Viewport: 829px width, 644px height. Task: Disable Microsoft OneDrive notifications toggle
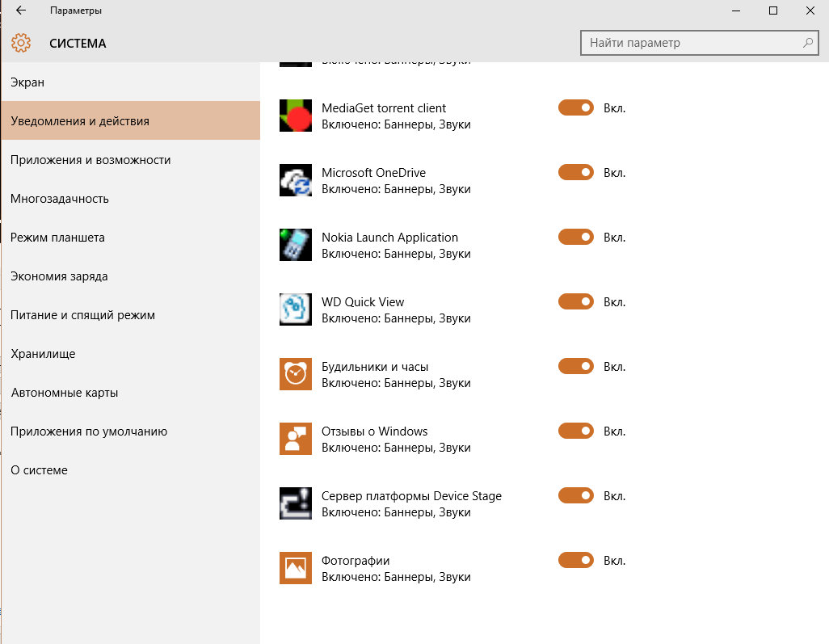(576, 172)
